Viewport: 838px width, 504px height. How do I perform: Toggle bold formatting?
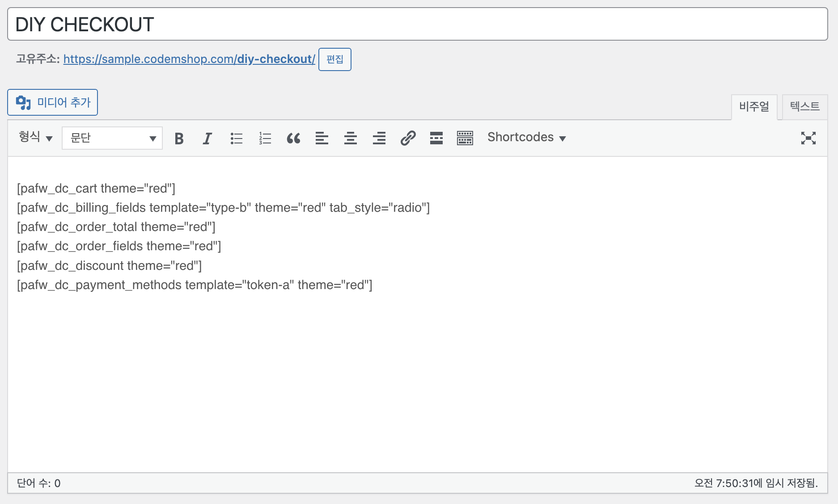pos(179,139)
